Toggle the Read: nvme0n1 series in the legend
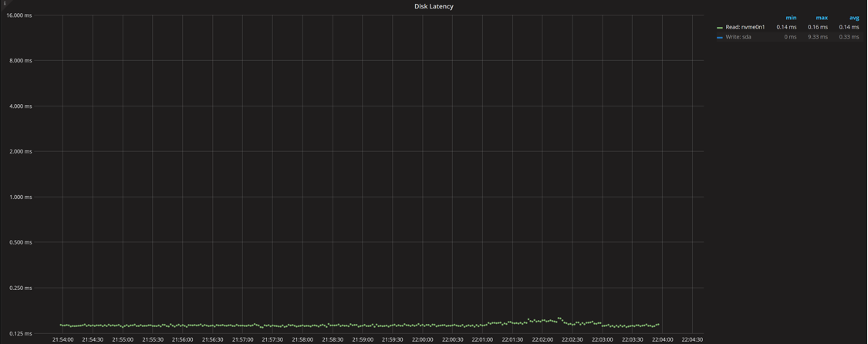 coord(745,27)
